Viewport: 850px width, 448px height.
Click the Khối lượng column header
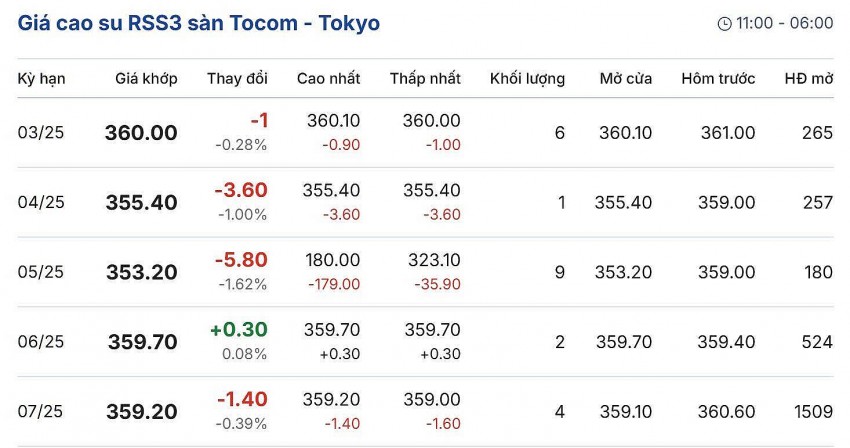pyautogui.click(x=527, y=78)
